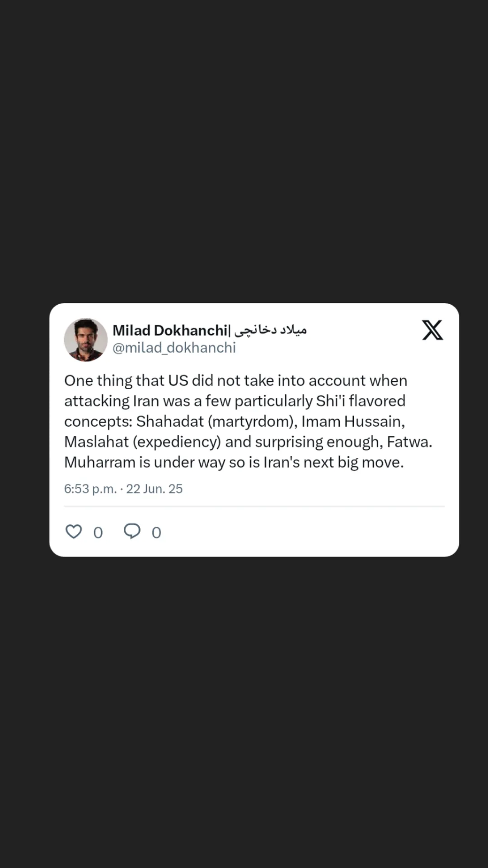Click the X logo on the tweet card

click(x=432, y=330)
